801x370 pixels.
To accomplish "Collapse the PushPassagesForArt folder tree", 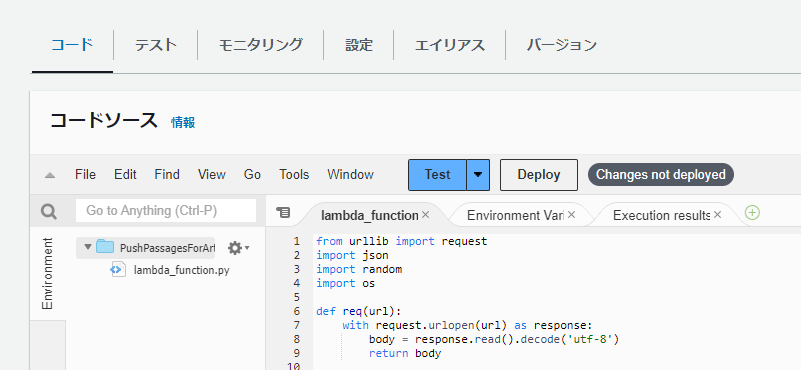I will 87,247.
